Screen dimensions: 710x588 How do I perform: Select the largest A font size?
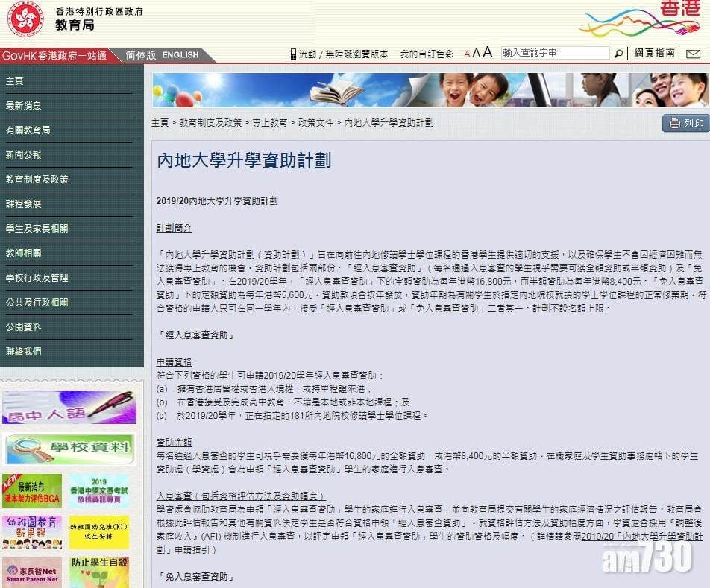click(488, 52)
